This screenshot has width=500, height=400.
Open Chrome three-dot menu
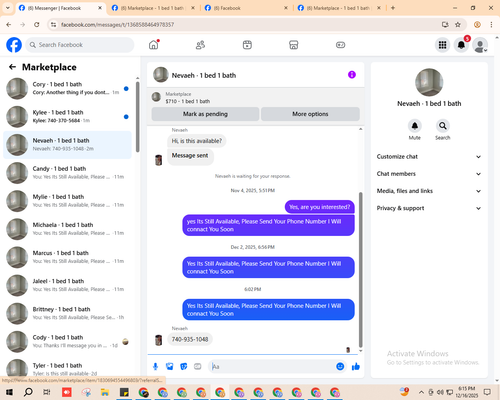click(x=491, y=24)
